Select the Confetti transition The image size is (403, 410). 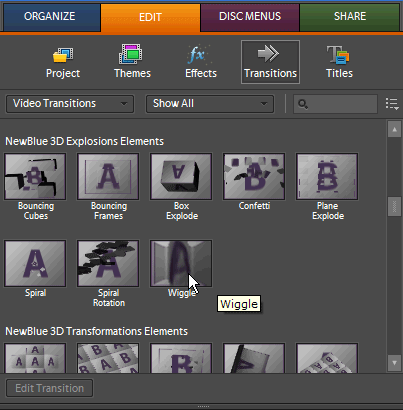[x=254, y=177]
